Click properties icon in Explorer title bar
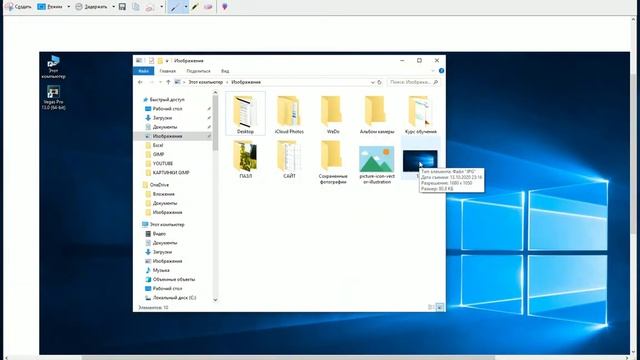 151,61
